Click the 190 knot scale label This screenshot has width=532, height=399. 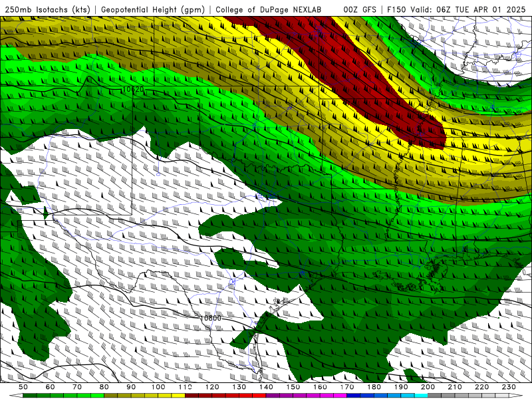pyautogui.click(x=401, y=387)
